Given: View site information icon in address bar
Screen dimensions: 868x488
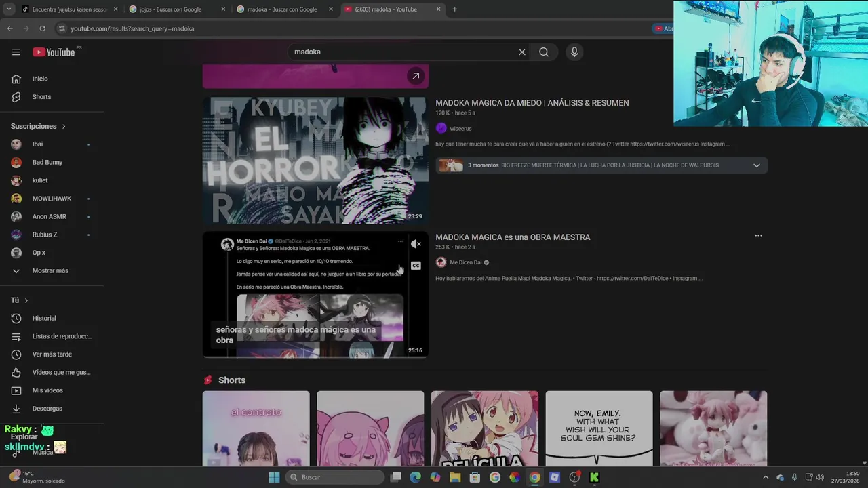Looking at the screenshot, I should [x=62, y=28].
